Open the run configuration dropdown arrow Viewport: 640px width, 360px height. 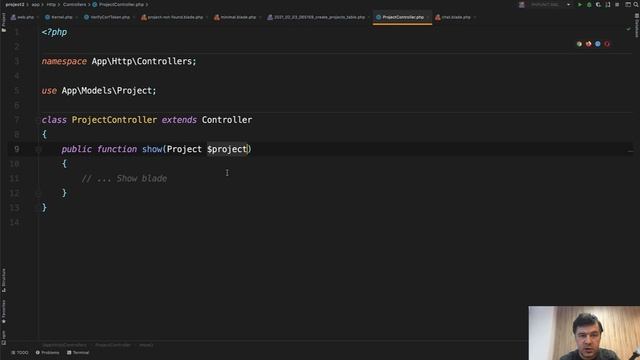click(x=569, y=4)
